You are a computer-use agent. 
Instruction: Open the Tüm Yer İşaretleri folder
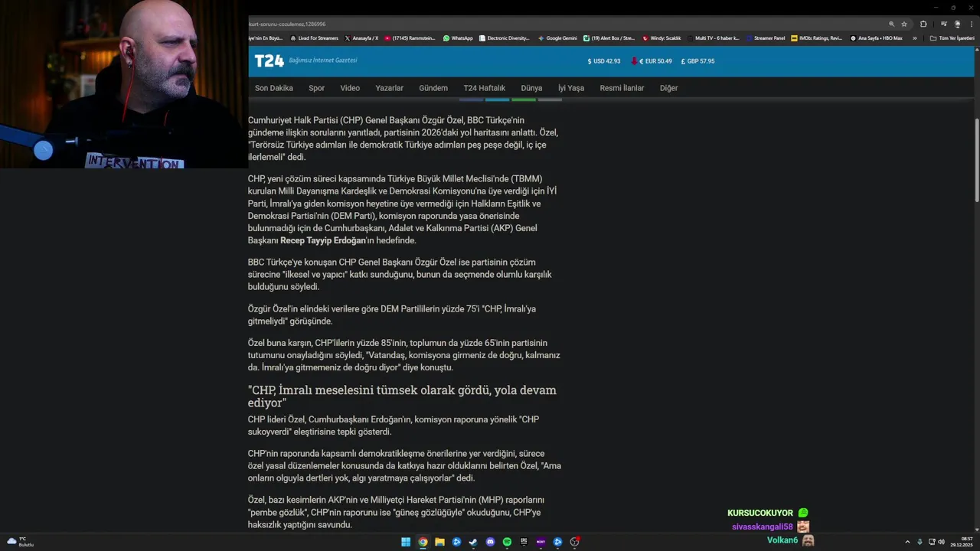tap(952, 38)
